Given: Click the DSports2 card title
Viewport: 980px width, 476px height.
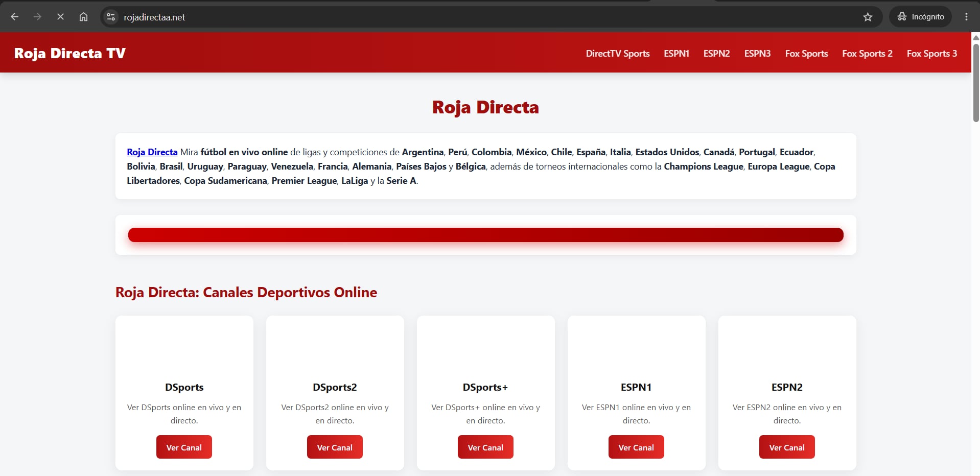Looking at the screenshot, I should [335, 387].
